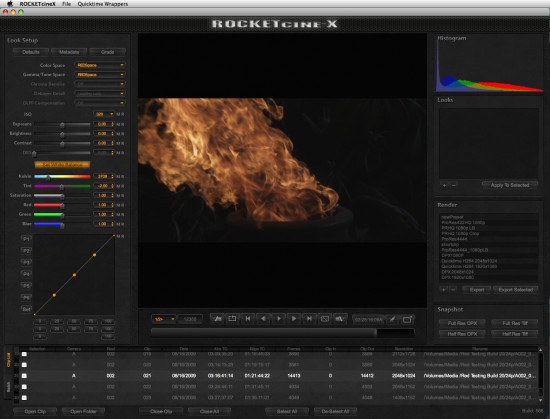Switch to the Metadata tab
The image size is (550, 419).
tap(69, 52)
